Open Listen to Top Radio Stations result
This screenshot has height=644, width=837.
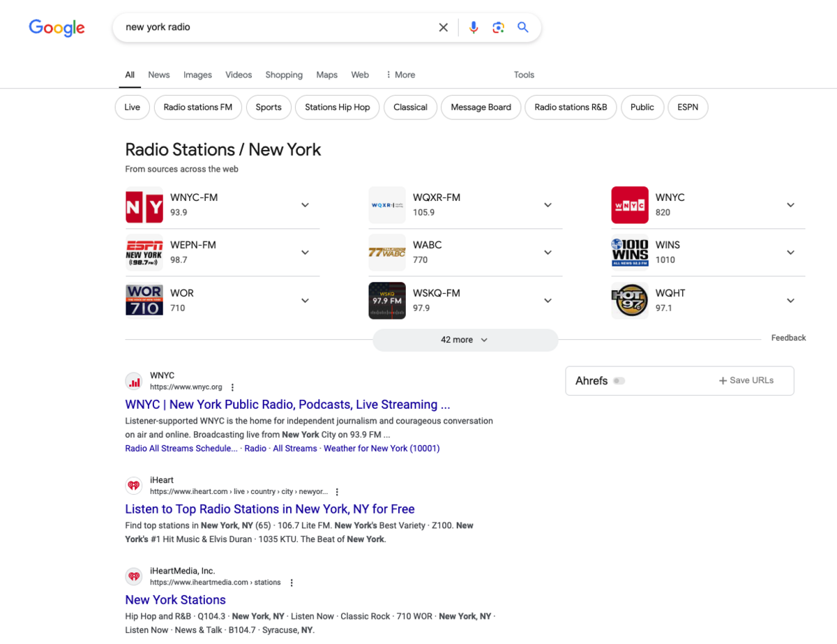point(270,509)
